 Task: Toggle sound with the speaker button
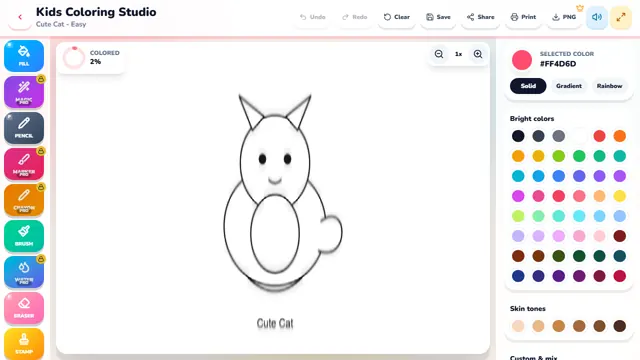pos(597,17)
